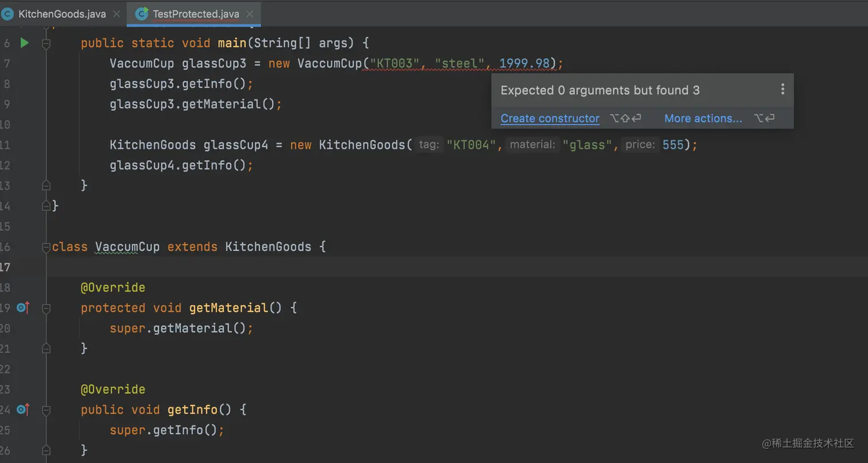Click the @Override annotation above getMaterial

(113, 287)
